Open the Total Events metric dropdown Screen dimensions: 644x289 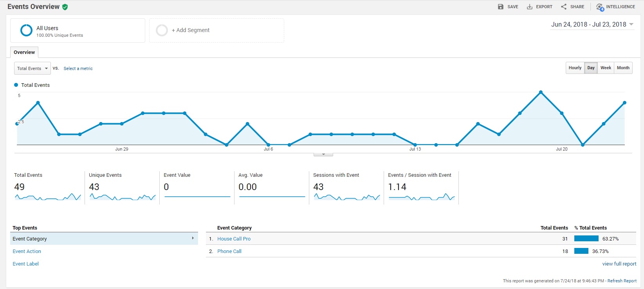pos(32,68)
